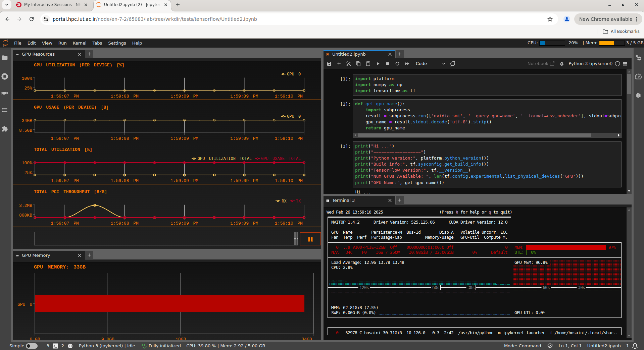Open the Table of Contents sidebar

pyautogui.click(x=5, y=110)
